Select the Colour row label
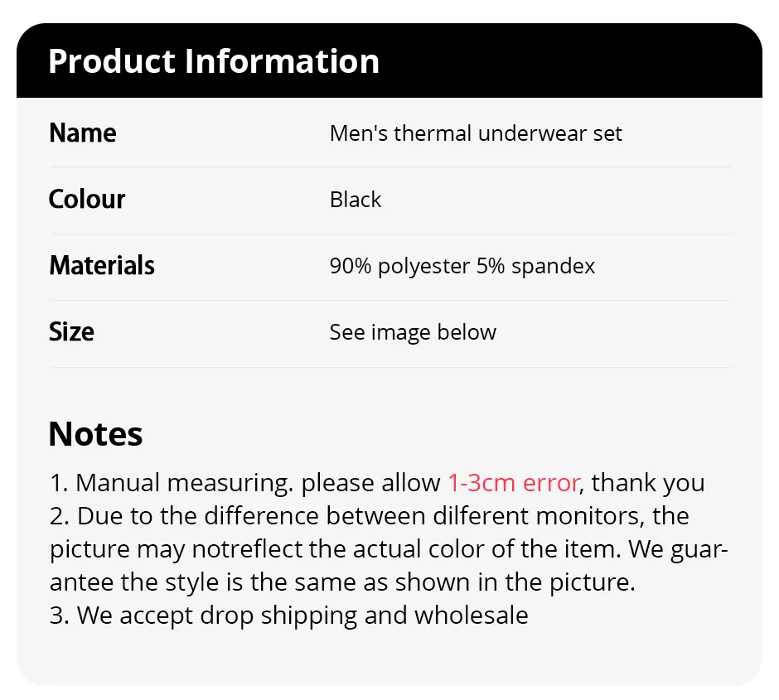 (87, 200)
